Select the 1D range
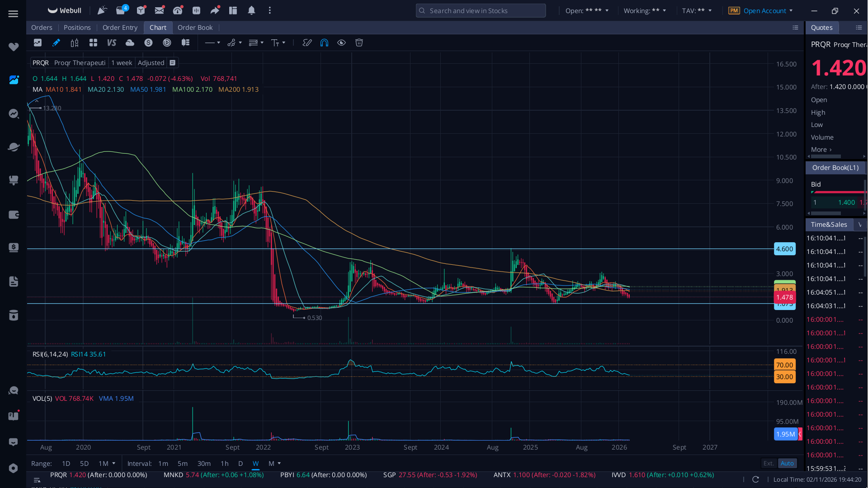The image size is (868, 488). 66,463
